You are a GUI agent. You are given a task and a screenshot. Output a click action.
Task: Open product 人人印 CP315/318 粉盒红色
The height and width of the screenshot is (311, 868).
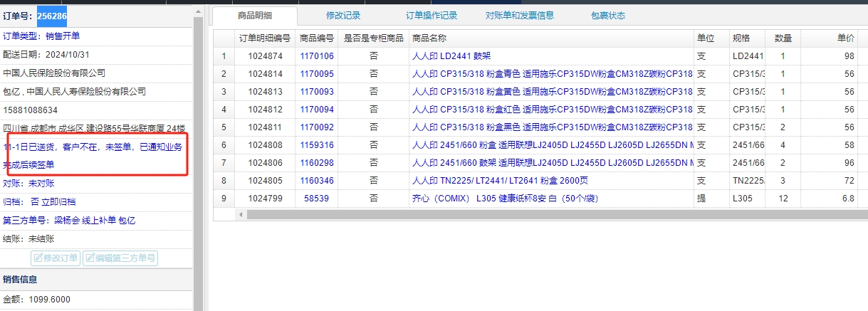(x=552, y=110)
